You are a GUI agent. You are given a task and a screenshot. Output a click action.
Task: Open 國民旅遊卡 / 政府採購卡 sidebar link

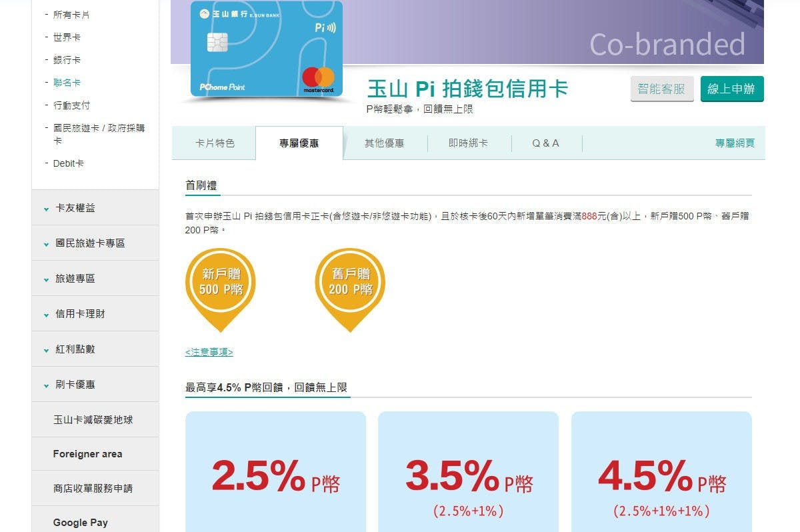click(x=99, y=134)
